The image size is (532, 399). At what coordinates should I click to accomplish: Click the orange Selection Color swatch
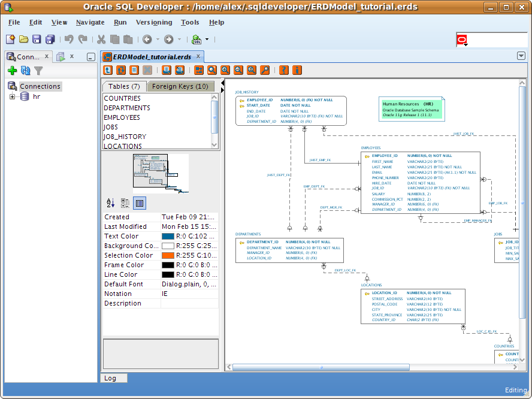(x=168, y=255)
